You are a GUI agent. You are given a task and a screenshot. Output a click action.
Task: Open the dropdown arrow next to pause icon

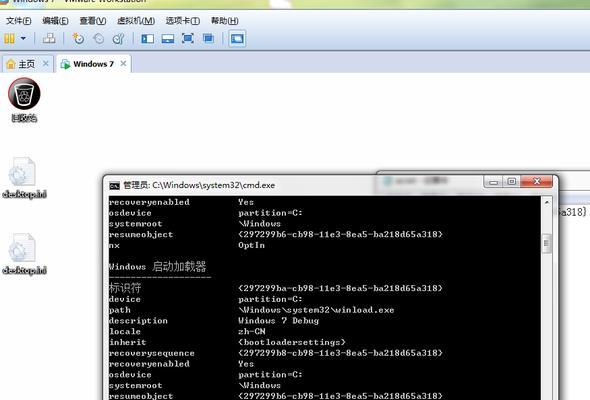(23, 38)
